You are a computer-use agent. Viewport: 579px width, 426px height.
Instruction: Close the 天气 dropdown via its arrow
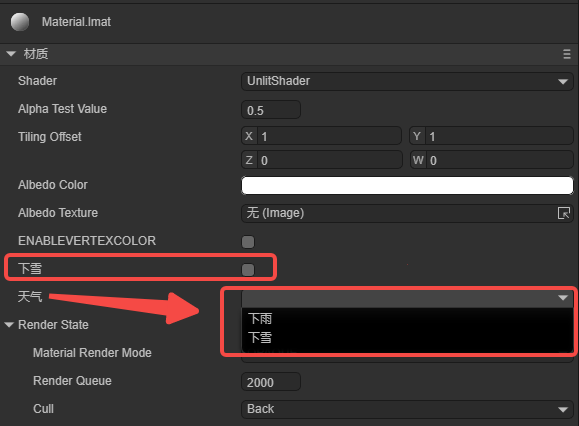563,298
